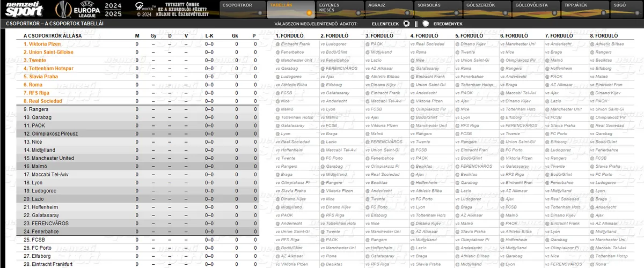The image size is (644, 268).
Task: Click the D column header
Action: click(170, 36)
